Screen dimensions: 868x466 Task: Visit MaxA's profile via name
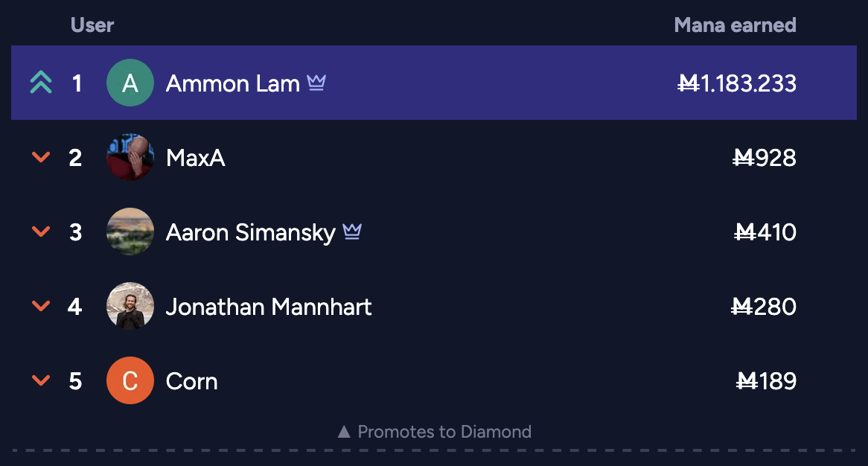coord(195,158)
